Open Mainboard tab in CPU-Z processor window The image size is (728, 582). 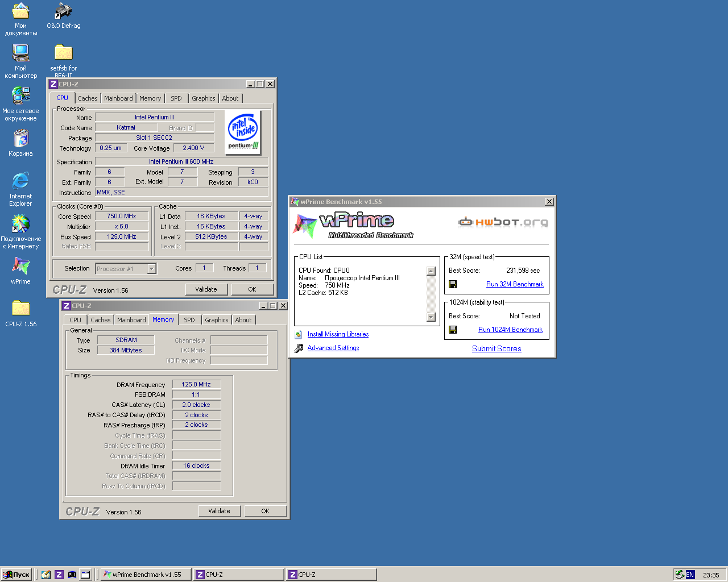(118, 98)
